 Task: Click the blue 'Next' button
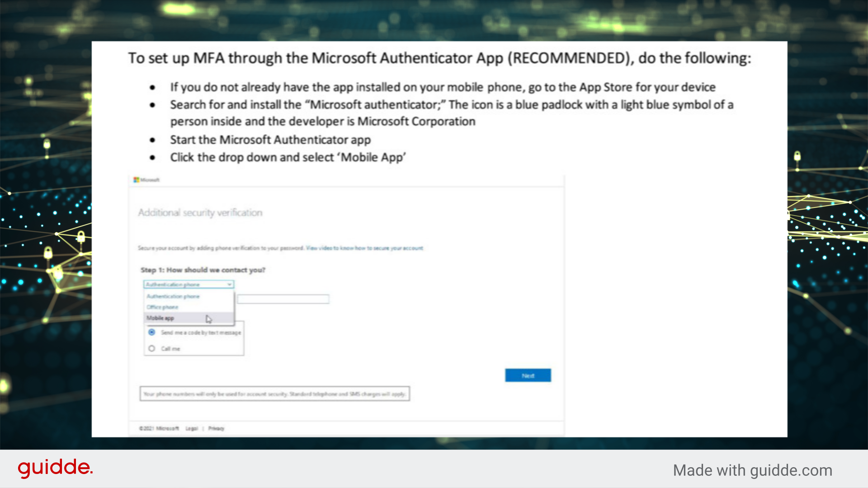point(528,375)
